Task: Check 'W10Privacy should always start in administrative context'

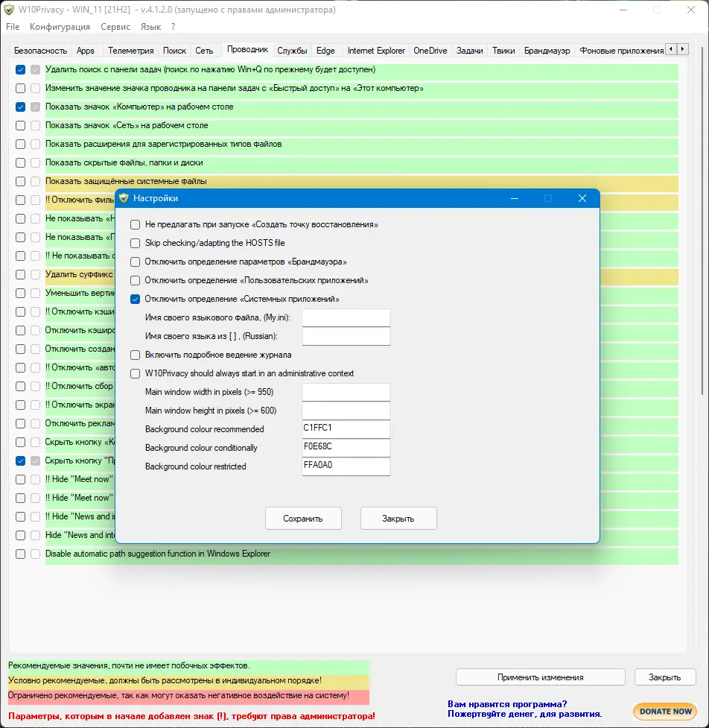Action: click(135, 374)
